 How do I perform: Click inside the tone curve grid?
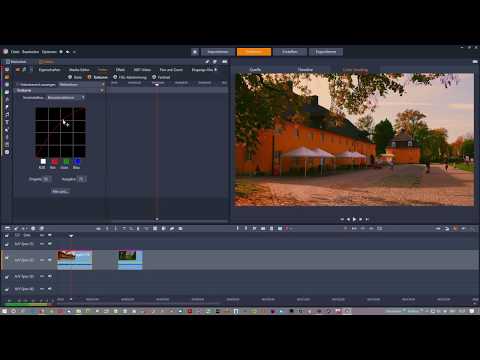[60, 132]
